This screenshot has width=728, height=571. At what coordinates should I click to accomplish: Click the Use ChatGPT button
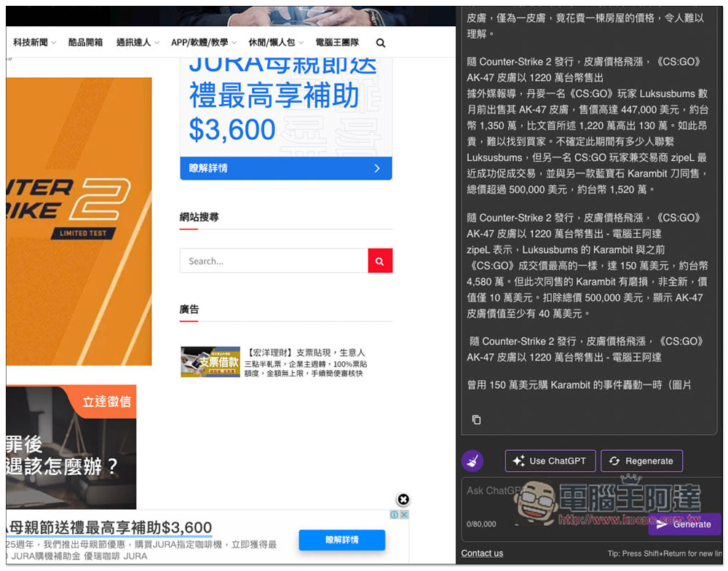click(550, 461)
